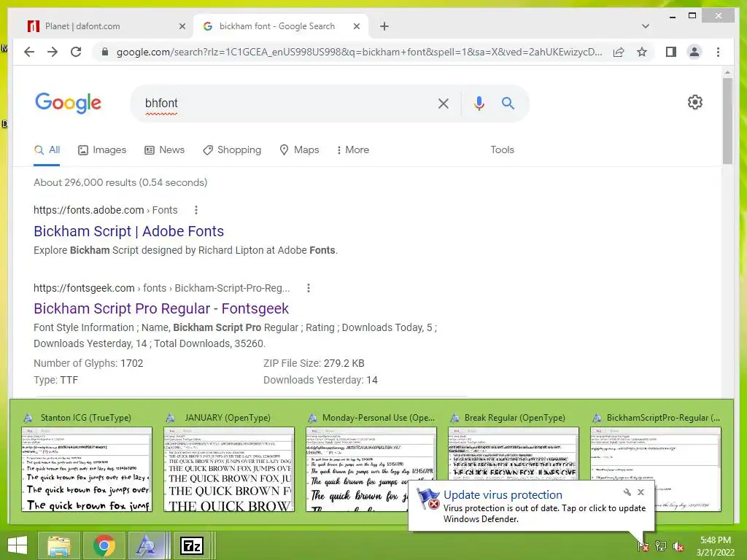
Task: Click the fontsgeek.com URL breadcrumb
Action: pos(161,288)
